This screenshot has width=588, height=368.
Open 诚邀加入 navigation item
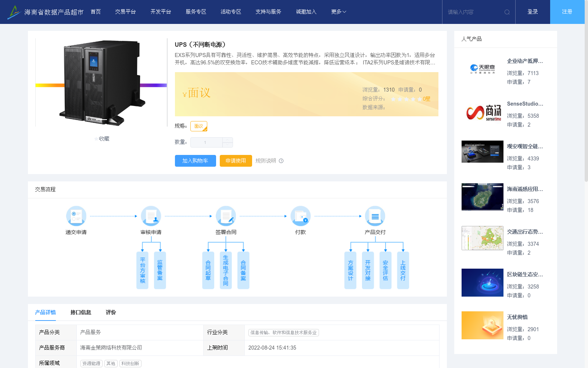click(x=306, y=12)
